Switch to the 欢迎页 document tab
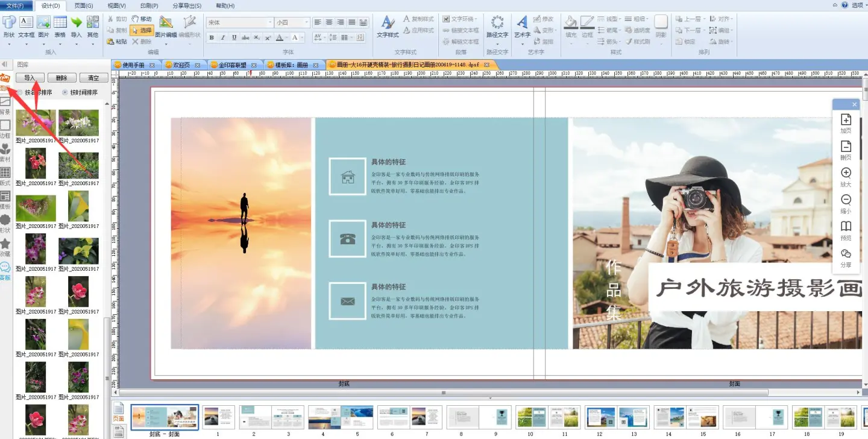 tap(181, 65)
